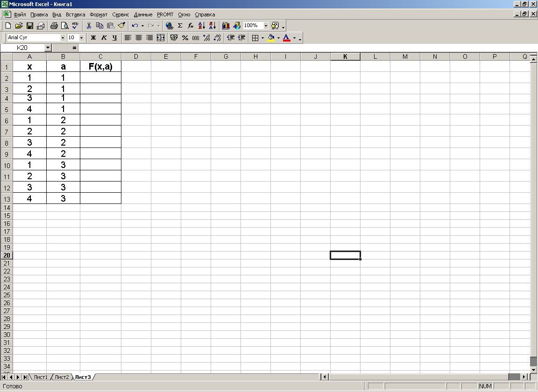This screenshot has width=538, height=392.
Task: Insert a hyperlink using the globe icon
Action: point(169,26)
